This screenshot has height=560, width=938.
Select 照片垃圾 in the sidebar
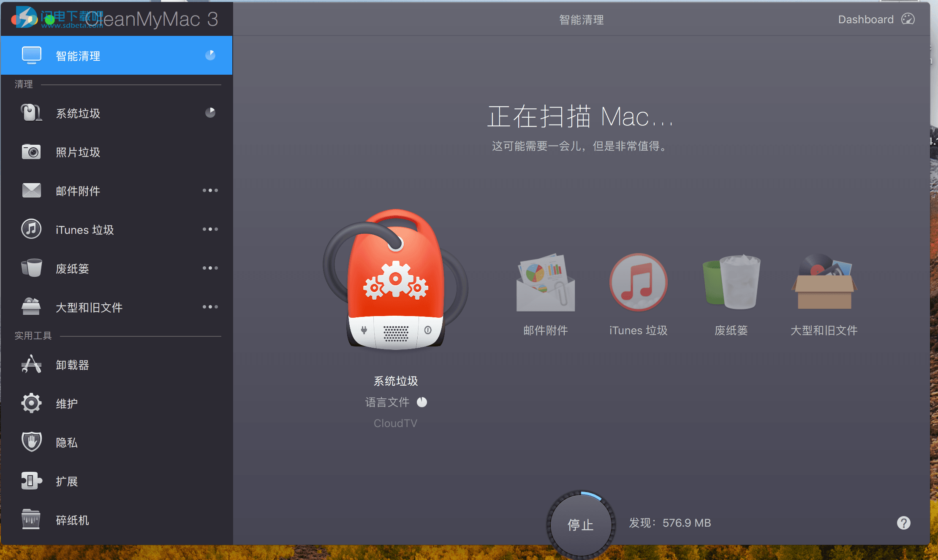(x=117, y=152)
